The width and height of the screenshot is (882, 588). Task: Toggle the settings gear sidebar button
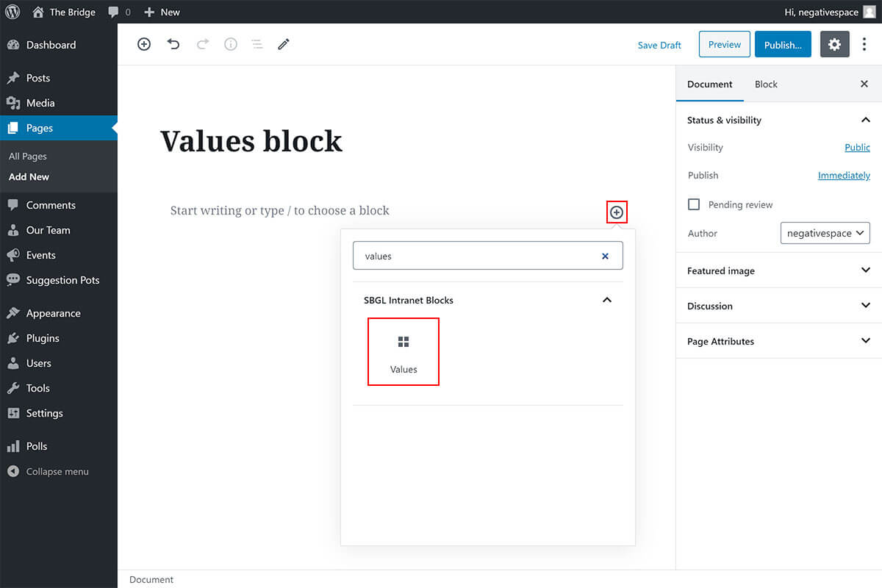(x=834, y=44)
